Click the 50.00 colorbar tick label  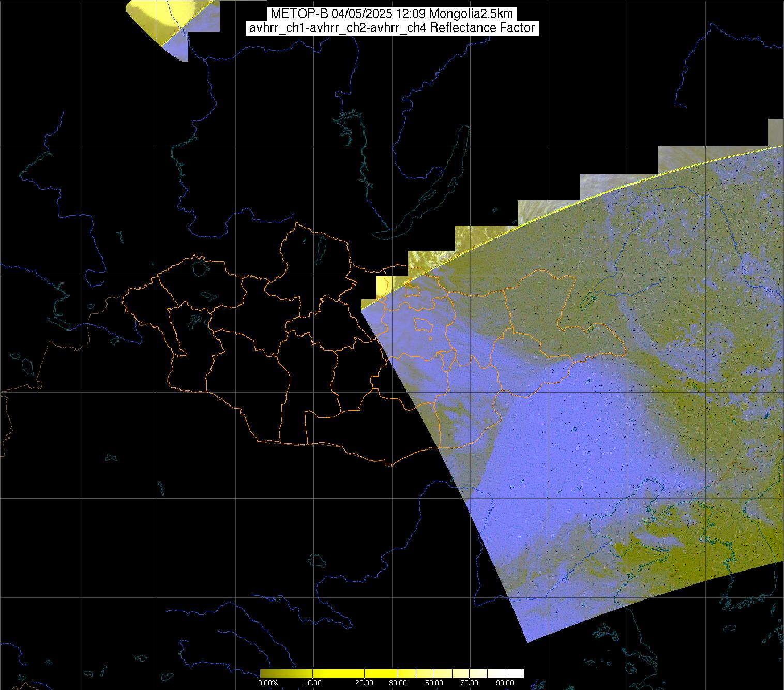coord(434,683)
